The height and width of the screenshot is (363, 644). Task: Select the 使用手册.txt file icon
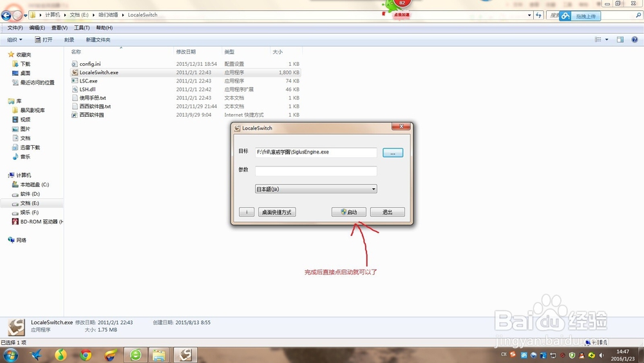click(75, 98)
